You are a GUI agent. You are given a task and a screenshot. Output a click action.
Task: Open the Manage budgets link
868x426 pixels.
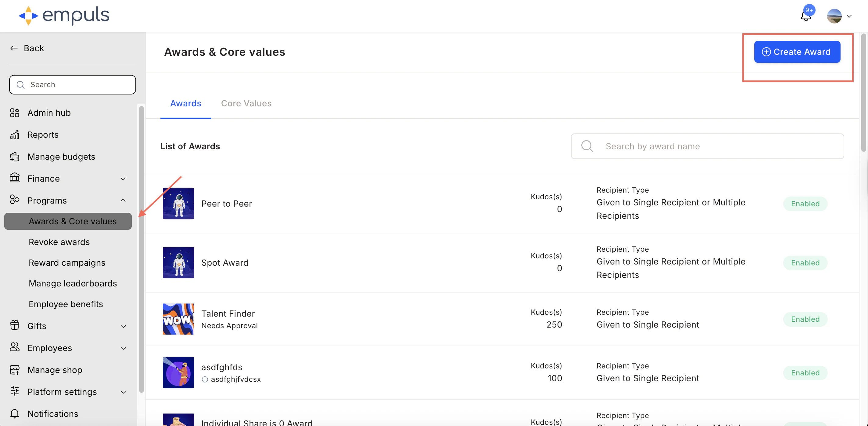coord(61,157)
